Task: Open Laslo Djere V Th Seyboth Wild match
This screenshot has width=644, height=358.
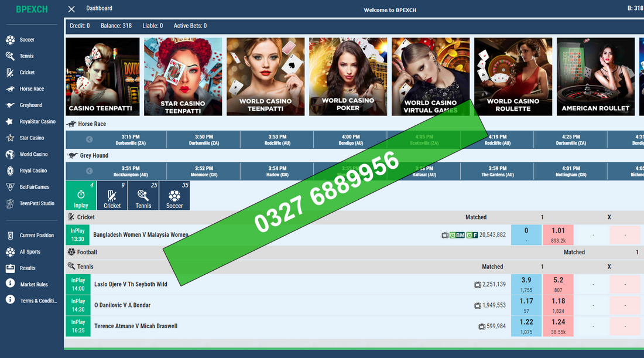Action: click(131, 284)
